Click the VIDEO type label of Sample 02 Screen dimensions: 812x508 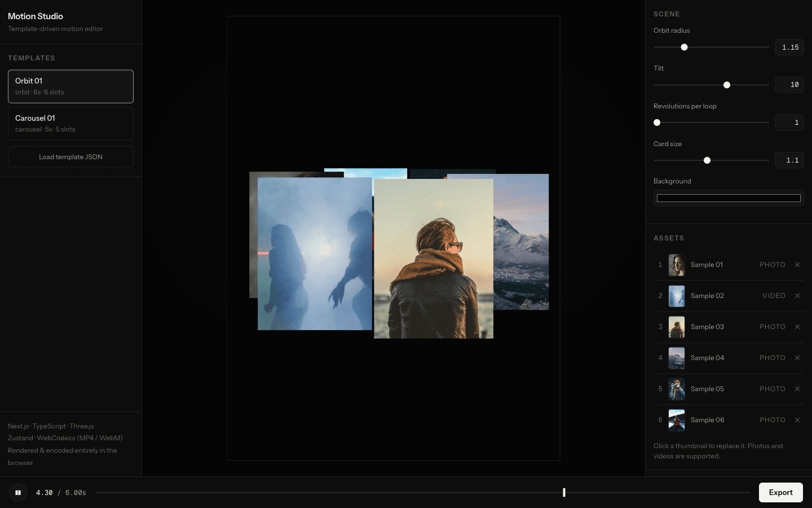pos(774,296)
